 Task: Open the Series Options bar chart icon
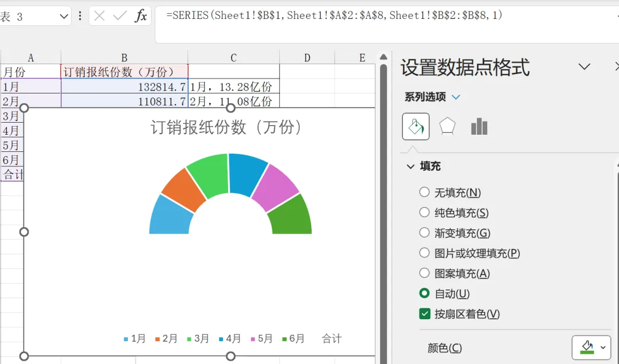(x=479, y=126)
